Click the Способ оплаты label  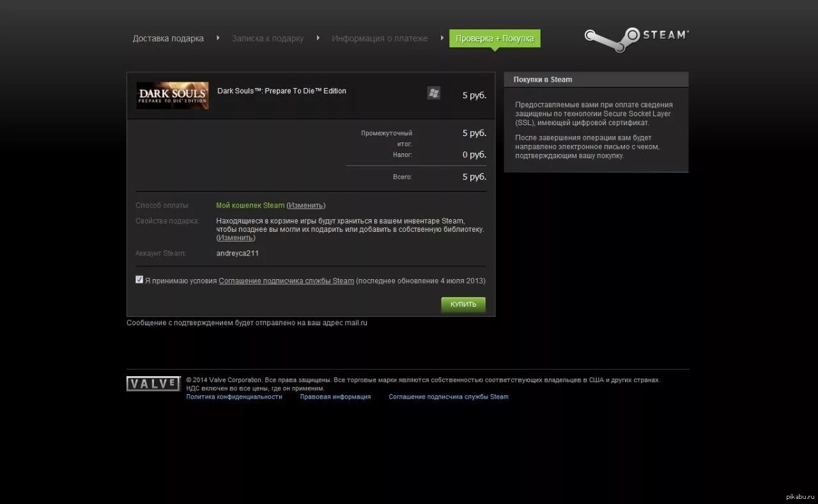[x=162, y=205]
